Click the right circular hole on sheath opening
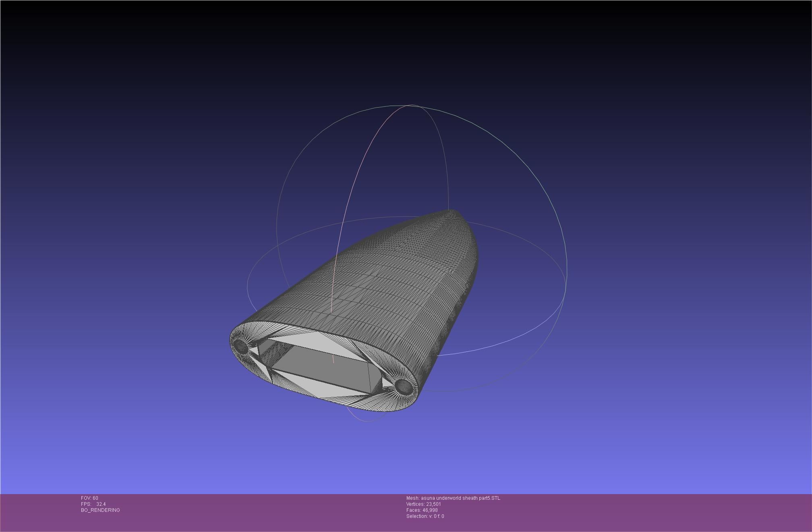 [403, 387]
